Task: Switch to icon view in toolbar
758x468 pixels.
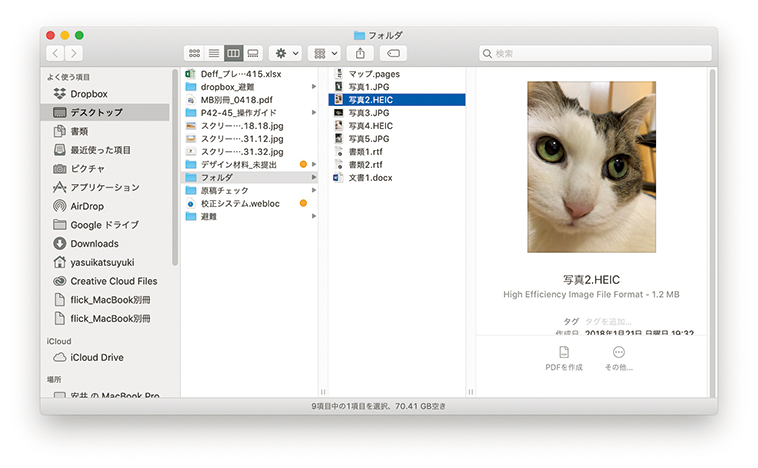Action: [193, 53]
